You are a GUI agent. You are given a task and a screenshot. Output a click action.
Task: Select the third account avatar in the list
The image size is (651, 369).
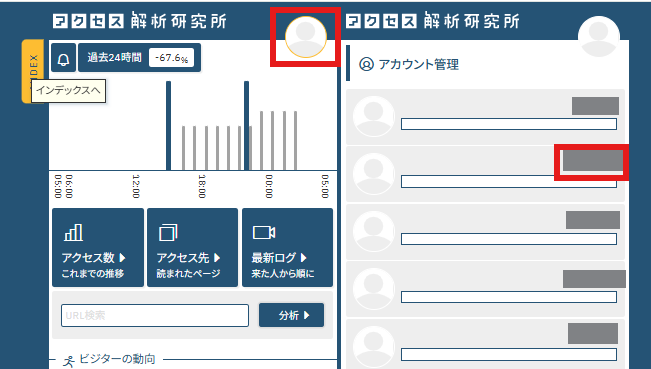coord(374,231)
